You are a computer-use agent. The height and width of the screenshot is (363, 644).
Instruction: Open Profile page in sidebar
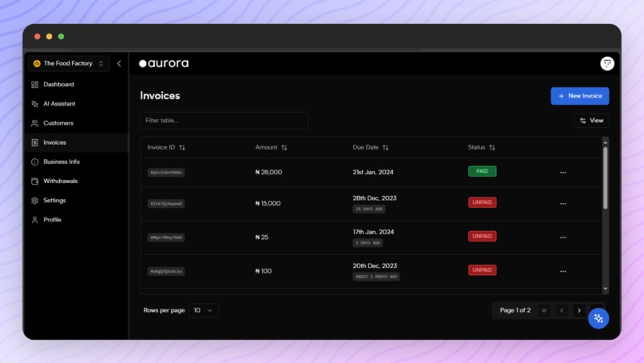tap(77, 220)
